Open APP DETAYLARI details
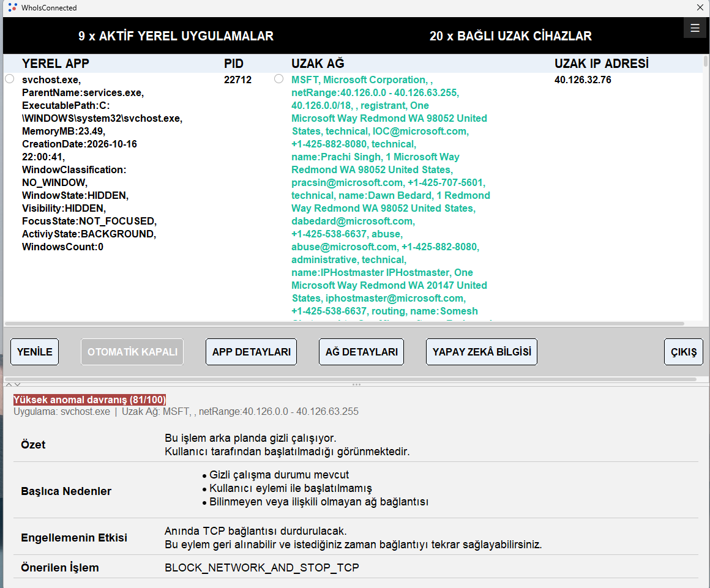 click(x=252, y=352)
